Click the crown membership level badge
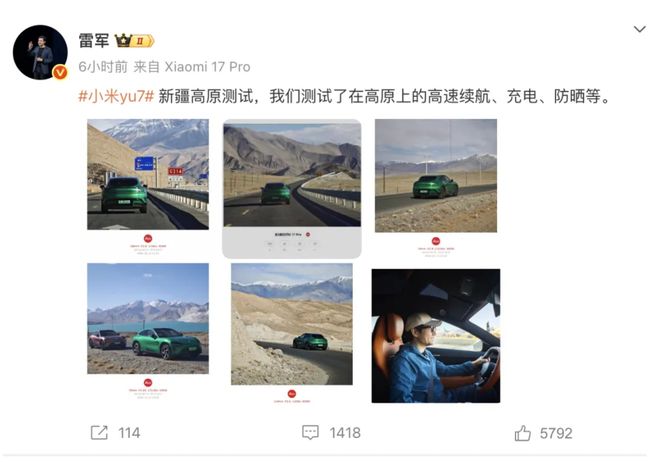 tap(134, 41)
